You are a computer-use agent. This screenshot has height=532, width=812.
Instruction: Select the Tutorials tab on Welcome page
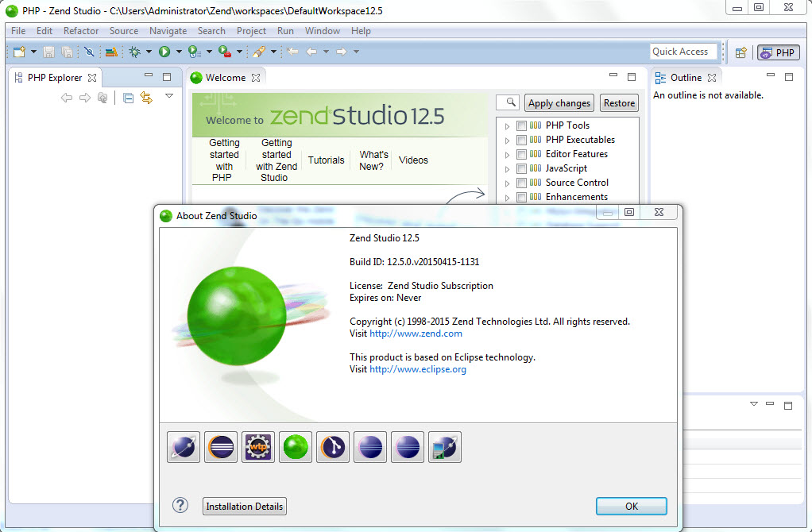326,160
